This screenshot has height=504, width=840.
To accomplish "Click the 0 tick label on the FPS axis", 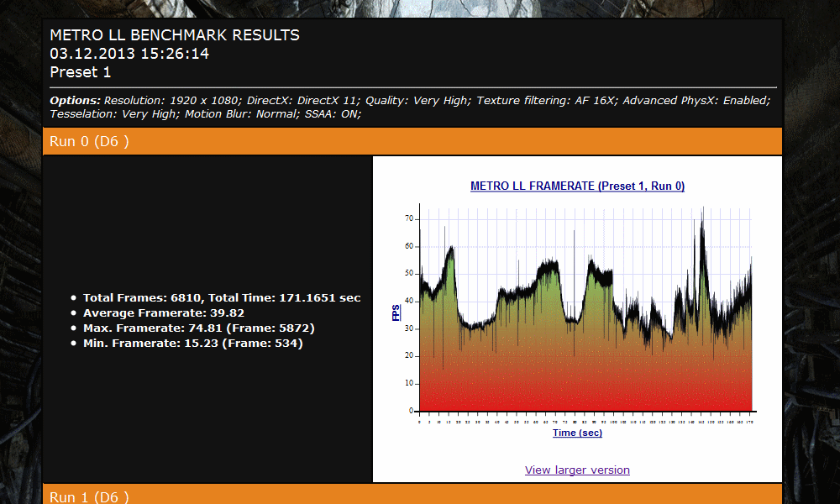I will click(412, 411).
